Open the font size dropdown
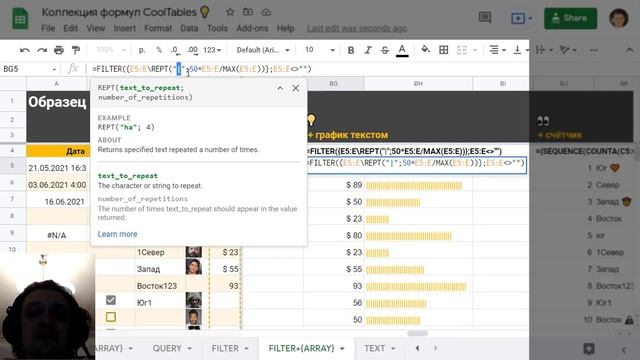The image size is (640, 360). pyautogui.click(x=320, y=50)
